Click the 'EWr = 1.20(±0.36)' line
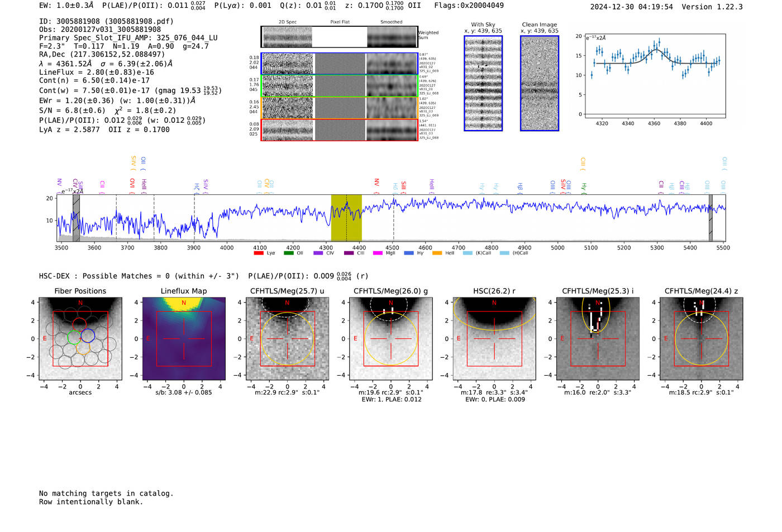 pyautogui.click(x=117, y=101)
